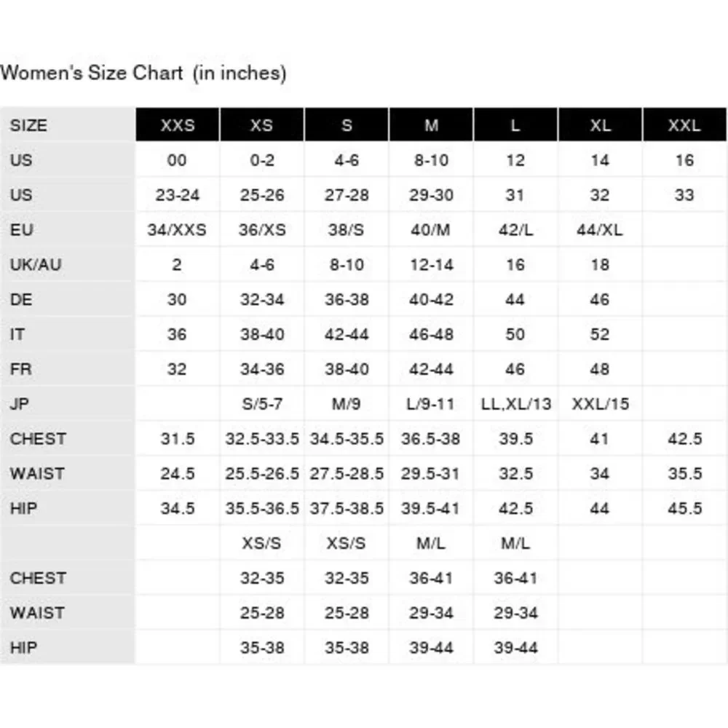
Task: Select the 36.5-38 chest measurement cell
Action: [x=431, y=439]
